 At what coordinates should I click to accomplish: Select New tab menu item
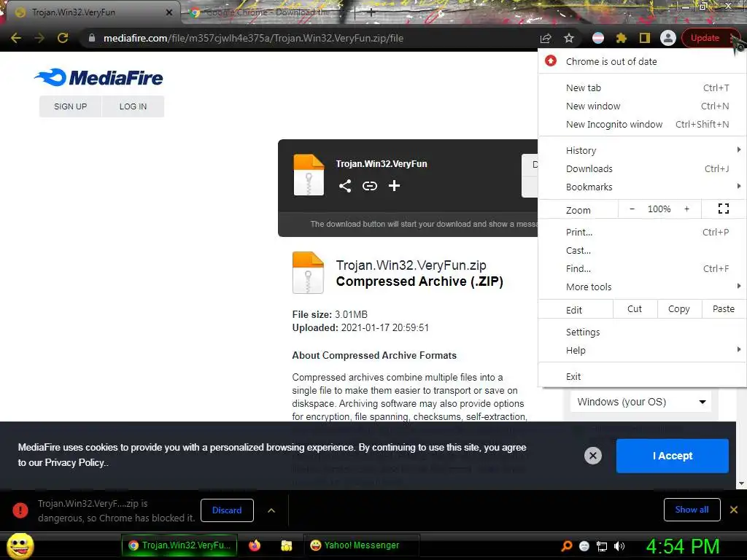click(642, 87)
